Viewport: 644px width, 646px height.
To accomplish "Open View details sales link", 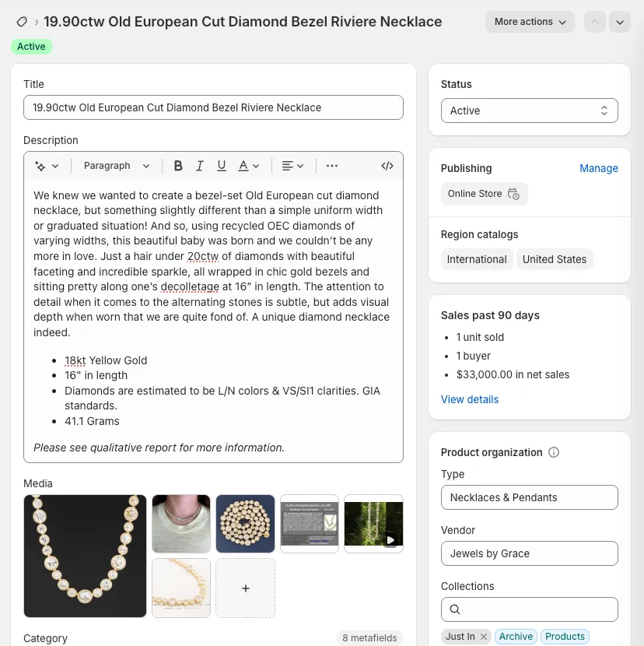I will click(470, 399).
